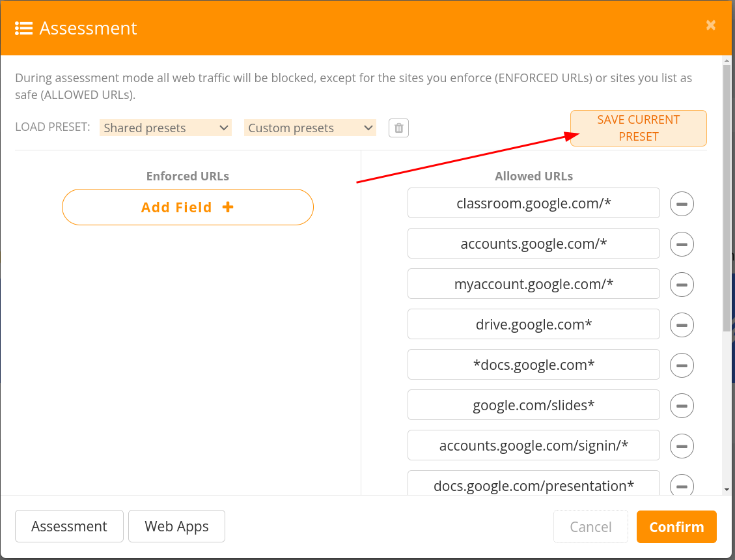
Task: Edit the docs.google.com/presentation* URL field
Action: click(533, 483)
